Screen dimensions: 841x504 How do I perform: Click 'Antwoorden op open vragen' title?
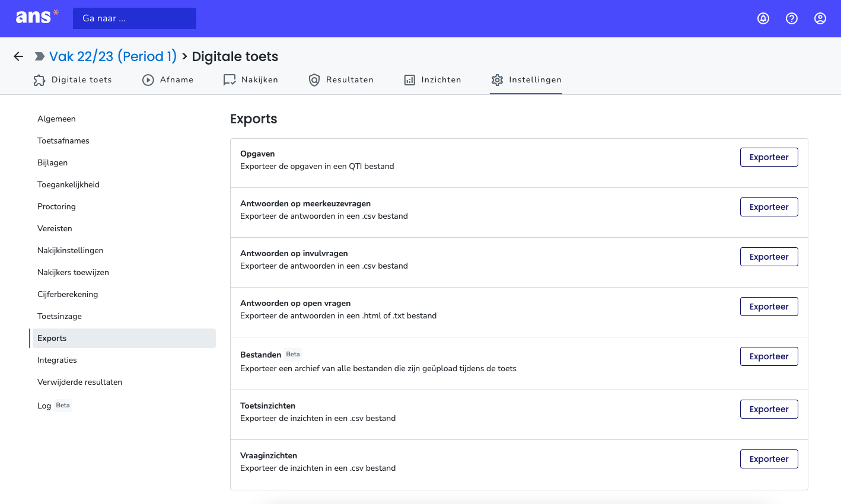[295, 303]
